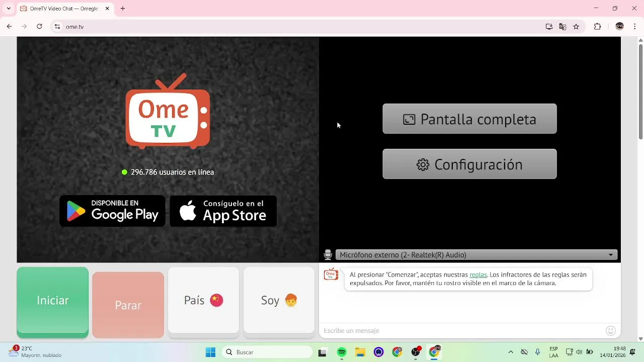Image resolution: width=644 pixels, height=362 pixels.
Task: Click the scrollbar down arrow
Action: (x=640, y=338)
